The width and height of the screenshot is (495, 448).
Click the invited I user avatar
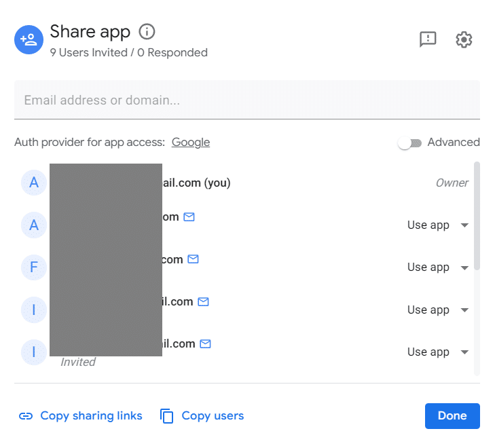point(34,352)
